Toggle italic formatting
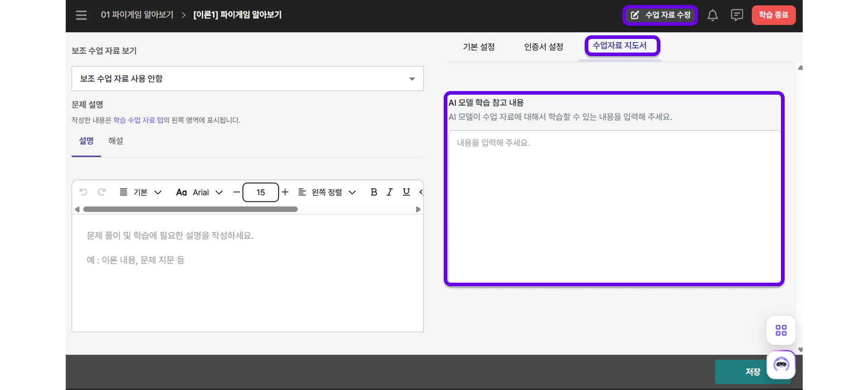Screen dimensions: 868x390 click(389, 192)
